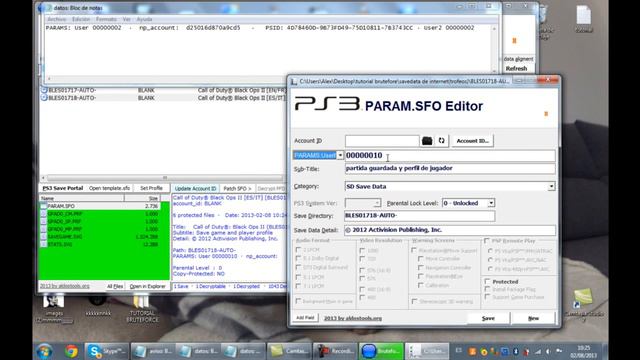Viewport: 640px width, 360px height.
Task: Launch Google Chrome from the taskbar
Action: [x=71, y=351]
